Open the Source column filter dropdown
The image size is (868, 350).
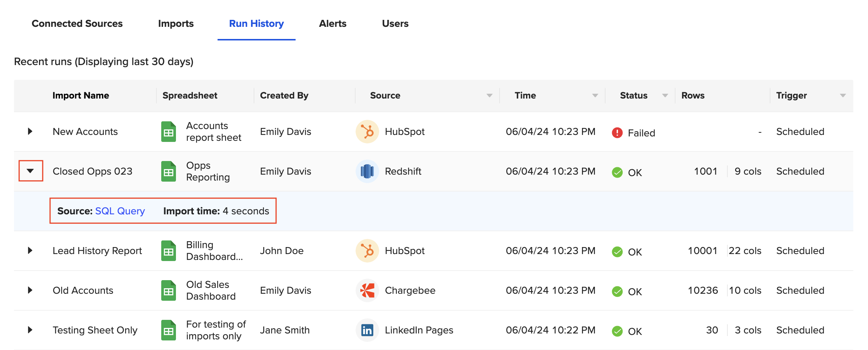pos(489,96)
